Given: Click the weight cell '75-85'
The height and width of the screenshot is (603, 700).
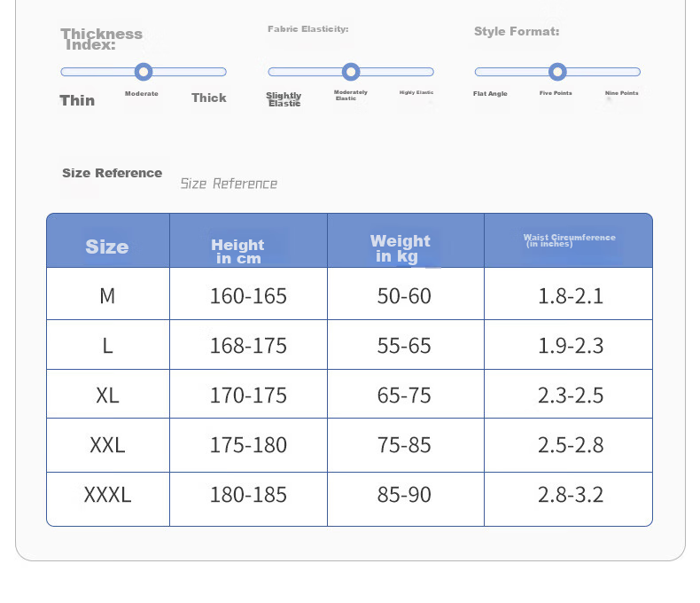Looking at the screenshot, I should (404, 445).
